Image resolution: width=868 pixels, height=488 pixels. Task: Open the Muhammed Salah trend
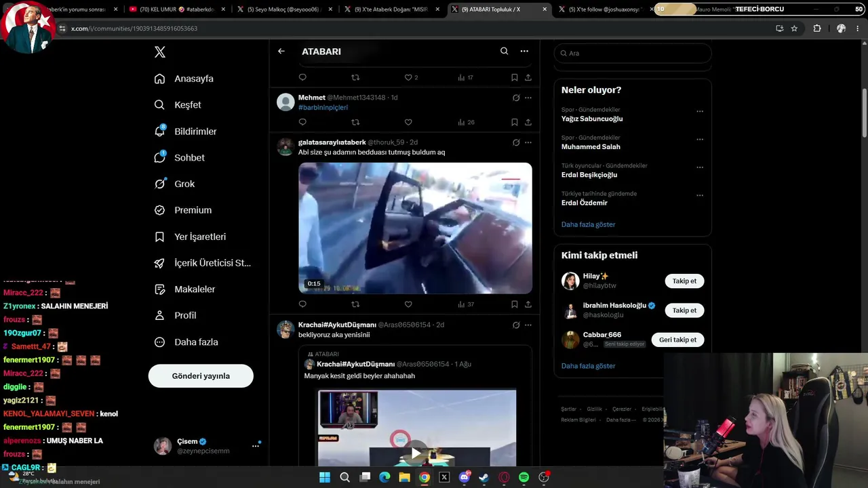(591, 147)
